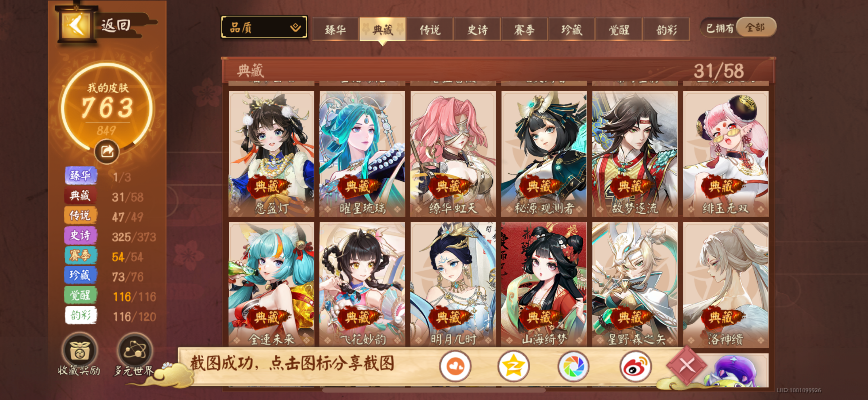Switch filter toggle to 全部

coord(755,27)
